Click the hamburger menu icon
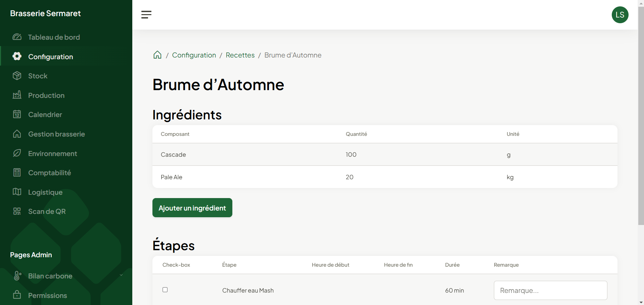This screenshot has width=644, height=305. [x=146, y=14]
